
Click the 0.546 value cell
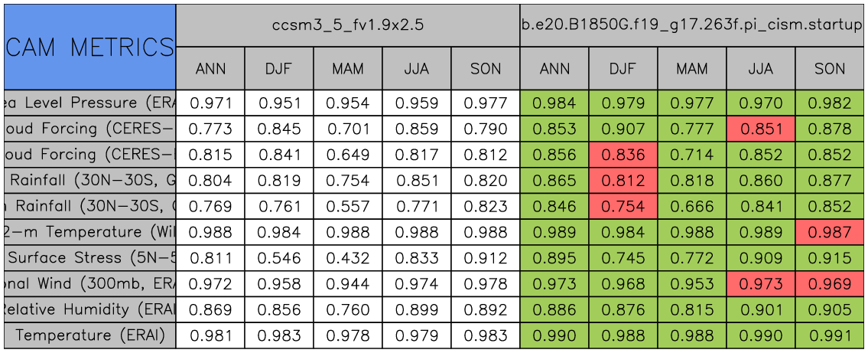[279, 257]
